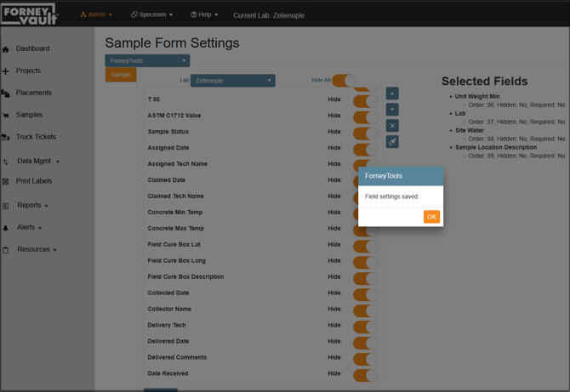
Task: Click the X remove field button
Action: (392, 126)
